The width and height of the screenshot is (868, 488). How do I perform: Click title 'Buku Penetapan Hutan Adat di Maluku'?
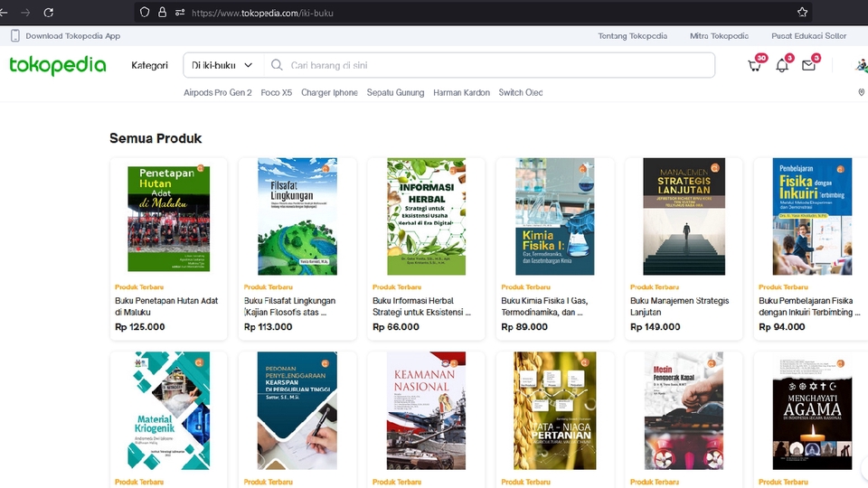pyautogui.click(x=166, y=306)
